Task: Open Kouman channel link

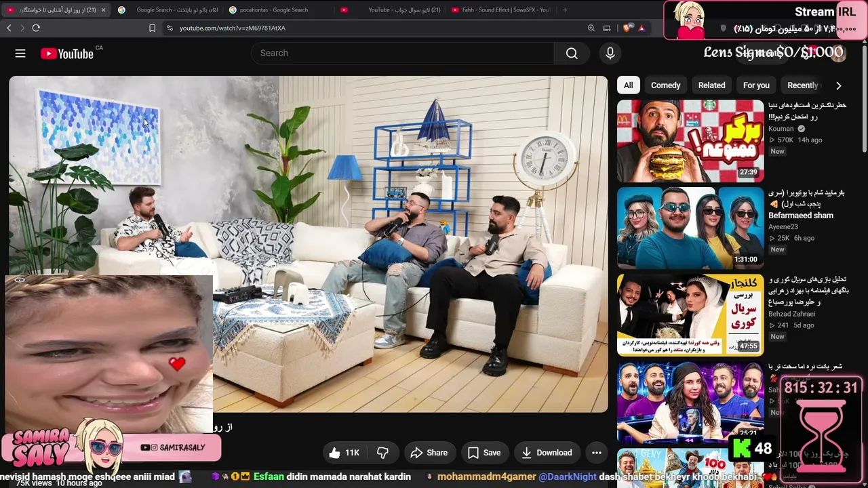Action: tap(781, 129)
